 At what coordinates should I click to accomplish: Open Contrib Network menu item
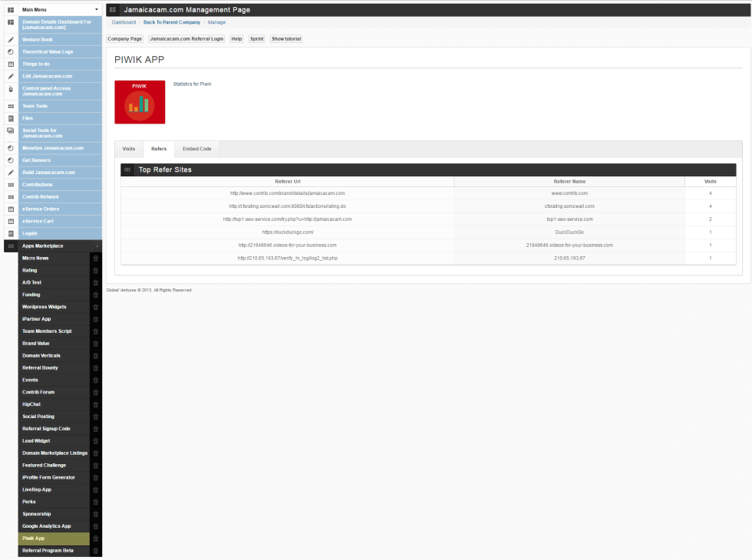pyautogui.click(x=60, y=197)
